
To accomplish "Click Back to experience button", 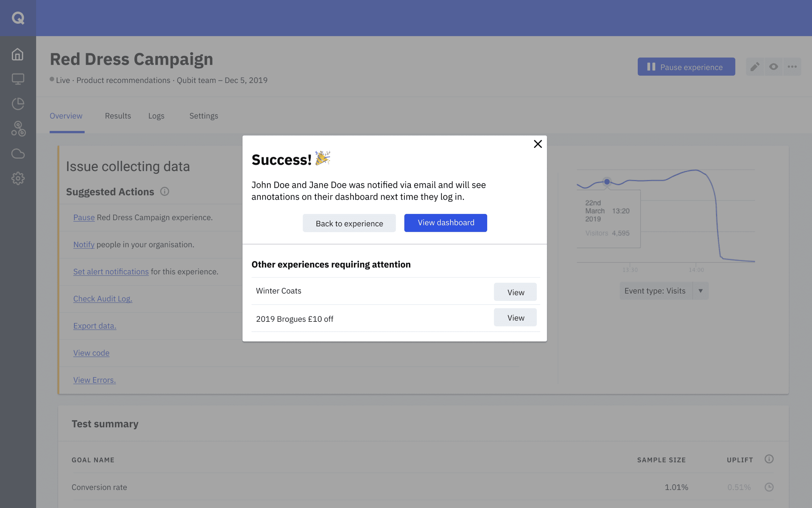I will pos(349,223).
